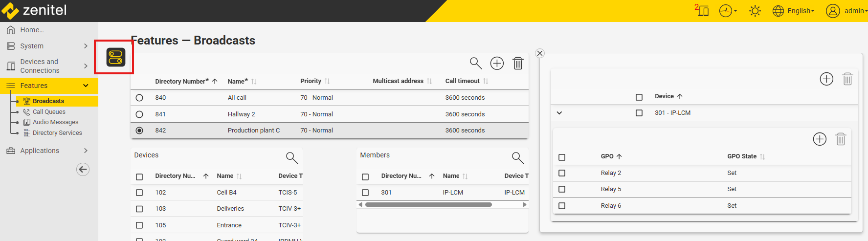Open the English language dropdown
This screenshot has height=241, width=868.
[794, 11]
